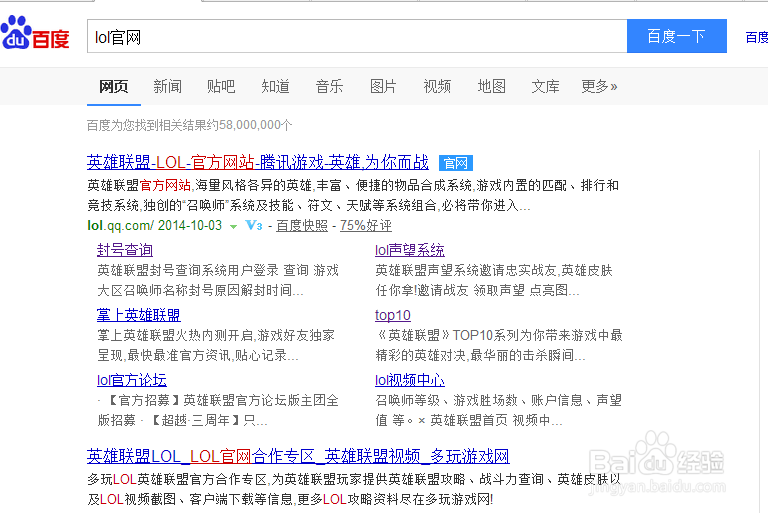Click the 75%好评 rating link

[366, 225]
